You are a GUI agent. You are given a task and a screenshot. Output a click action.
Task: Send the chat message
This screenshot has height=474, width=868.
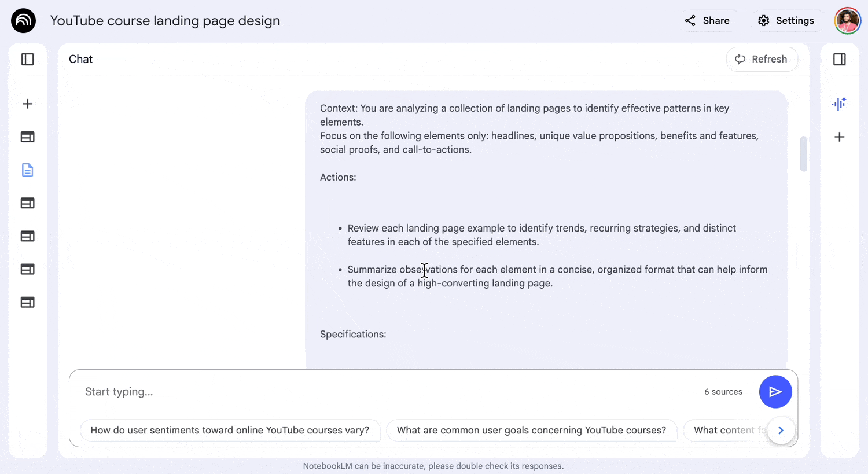click(x=775, y=392)
